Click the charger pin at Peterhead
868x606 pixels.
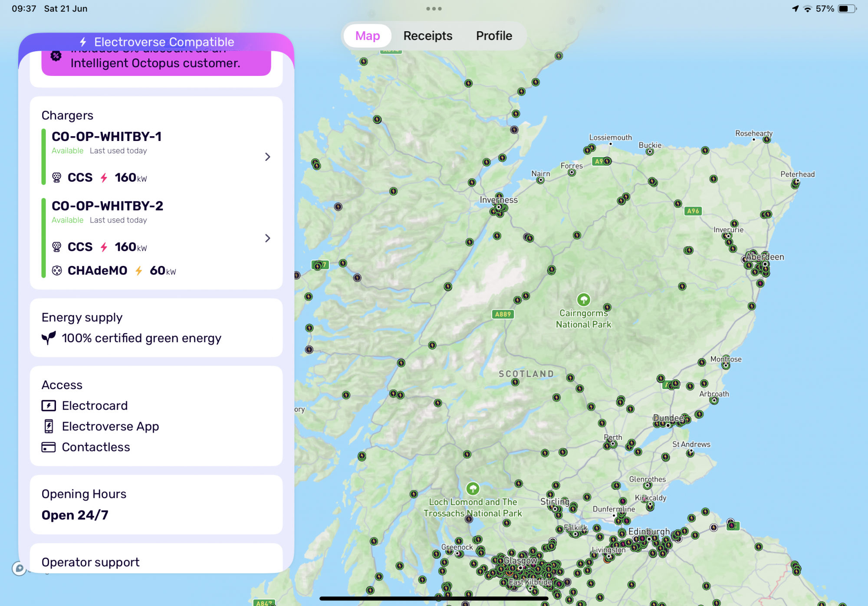(x=795, y=184)
